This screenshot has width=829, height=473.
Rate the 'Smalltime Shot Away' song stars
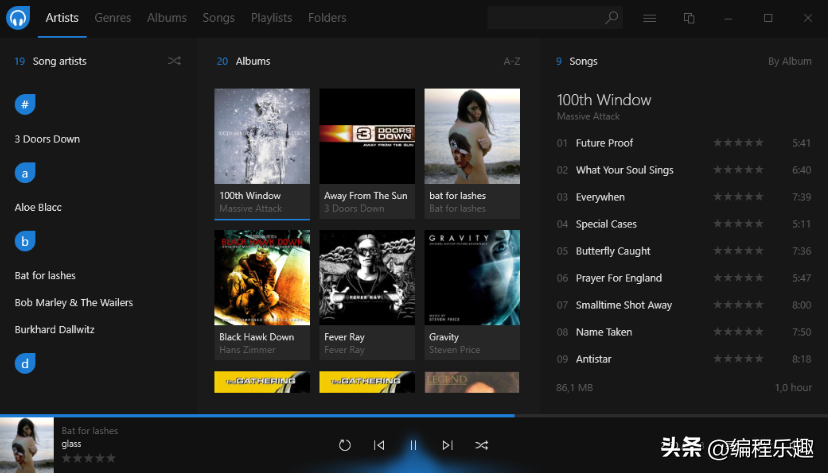click(x=739, y=304)
